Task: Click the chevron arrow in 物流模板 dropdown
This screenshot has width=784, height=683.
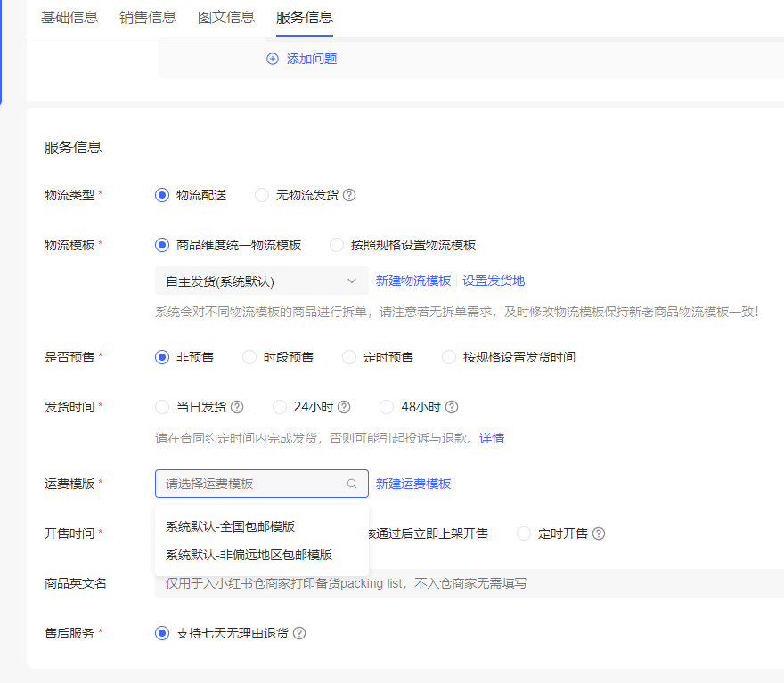Action: pos(352,281)
